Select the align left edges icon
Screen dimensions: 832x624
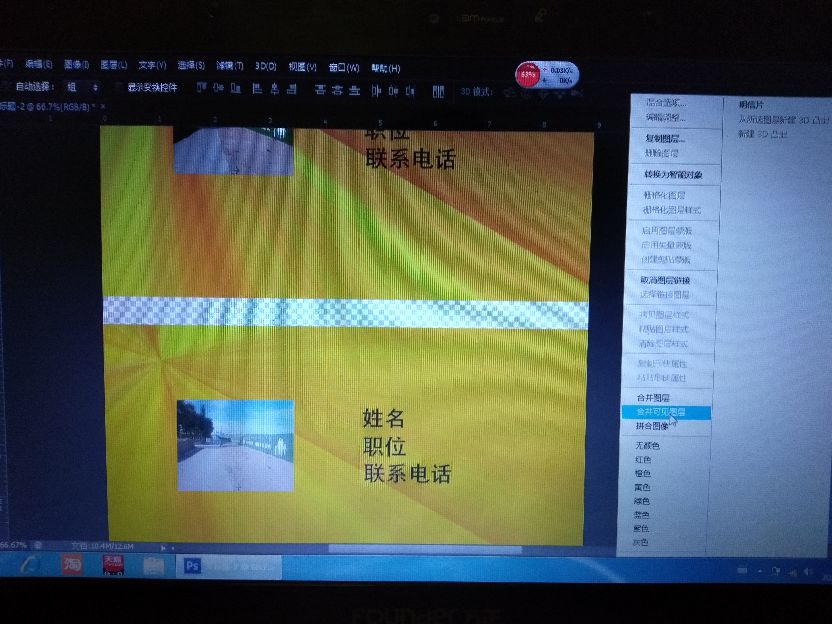point(255,90)
